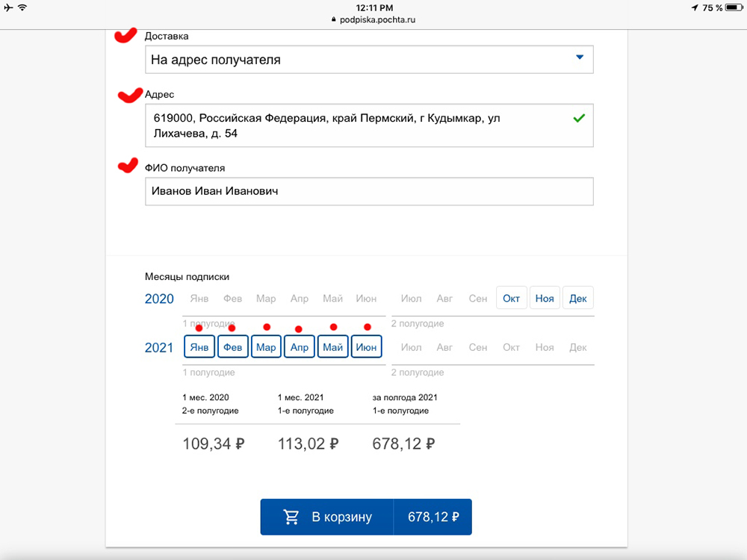Tap the location arrow icon in status bar

pyautogui.click(x=695, y=7)
